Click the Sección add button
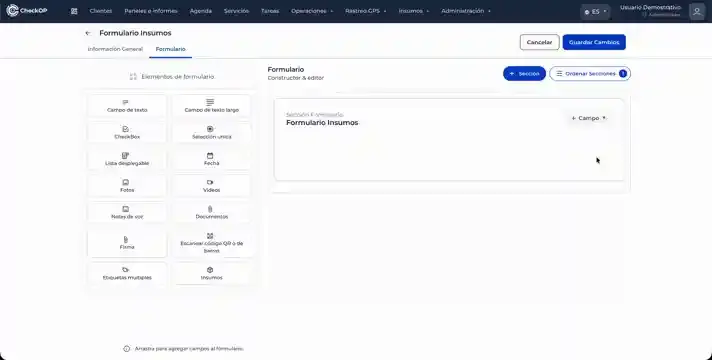 [x=524, y=74]
